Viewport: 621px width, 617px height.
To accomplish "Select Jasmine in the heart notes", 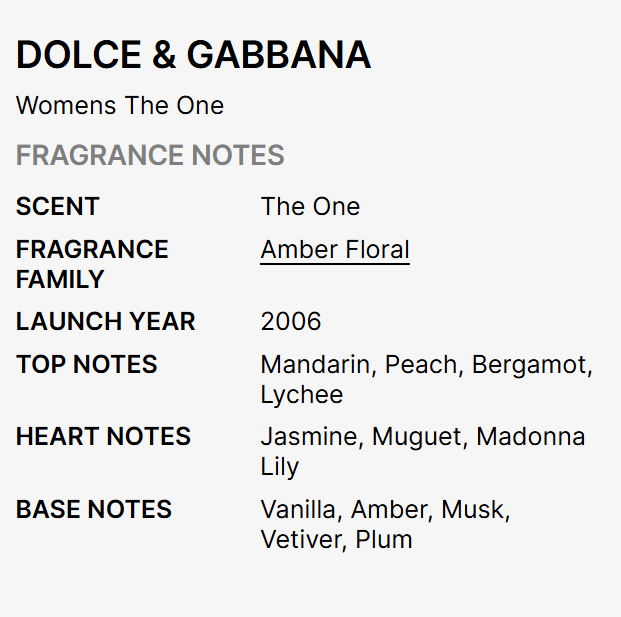I will [x=310, y=437].
